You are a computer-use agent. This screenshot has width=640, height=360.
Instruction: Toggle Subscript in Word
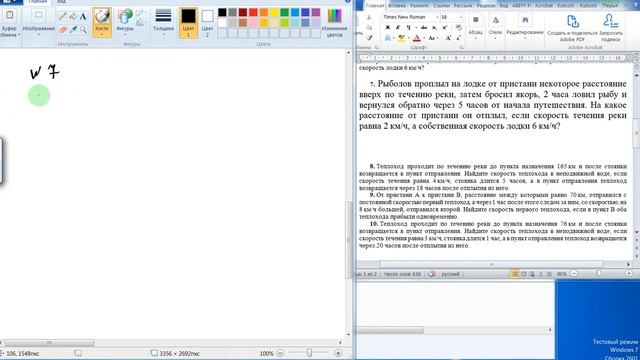434,27
